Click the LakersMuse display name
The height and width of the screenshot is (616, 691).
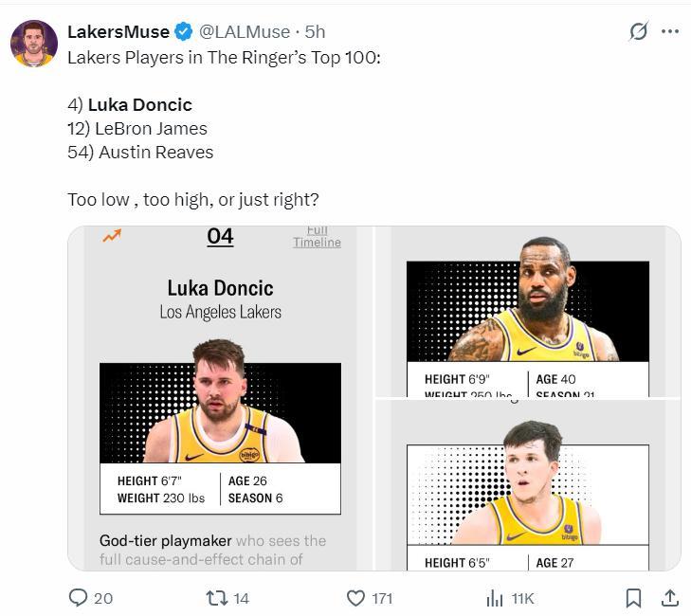[118, 32]
